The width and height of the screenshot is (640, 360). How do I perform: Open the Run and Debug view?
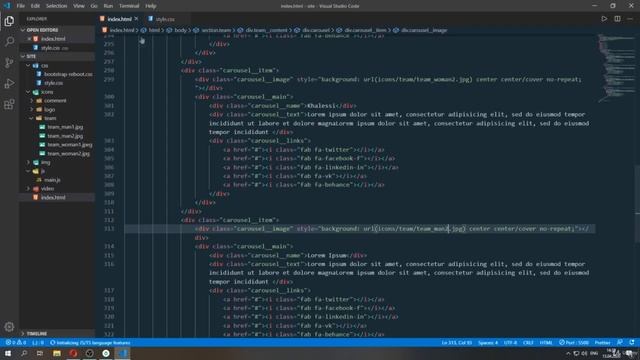click(9, 83)
